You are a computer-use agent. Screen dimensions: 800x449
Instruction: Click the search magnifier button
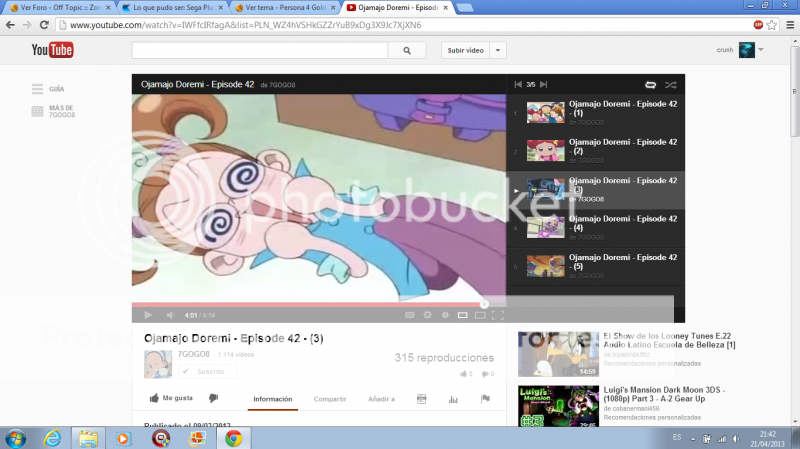407,51
